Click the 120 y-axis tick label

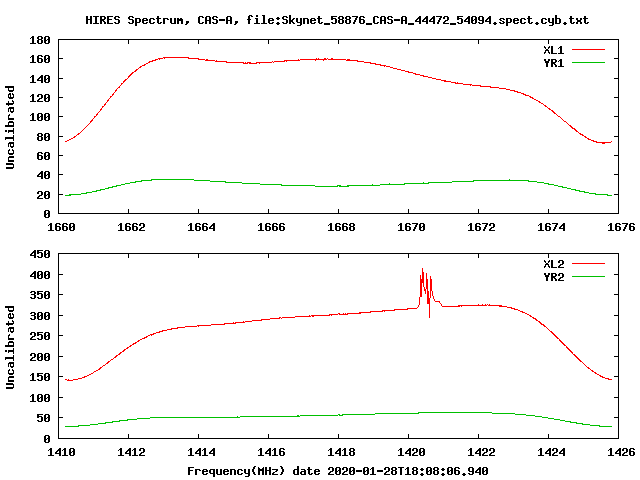tap(40, 98)
